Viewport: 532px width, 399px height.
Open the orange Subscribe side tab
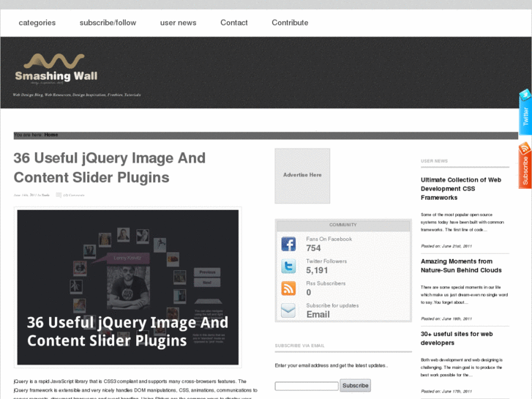click(x=525, y=165)
